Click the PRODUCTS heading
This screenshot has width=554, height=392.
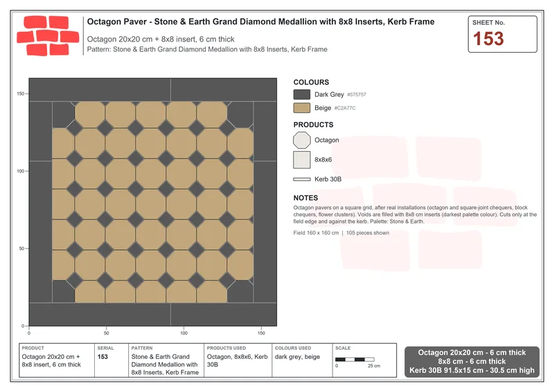click(x=314, y=125)
